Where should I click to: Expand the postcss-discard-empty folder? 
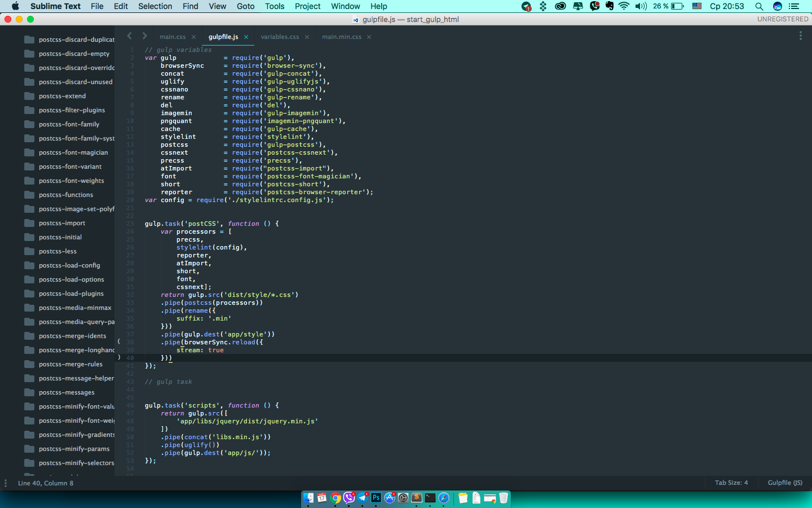pyautogui.click(x=68, y=54)
